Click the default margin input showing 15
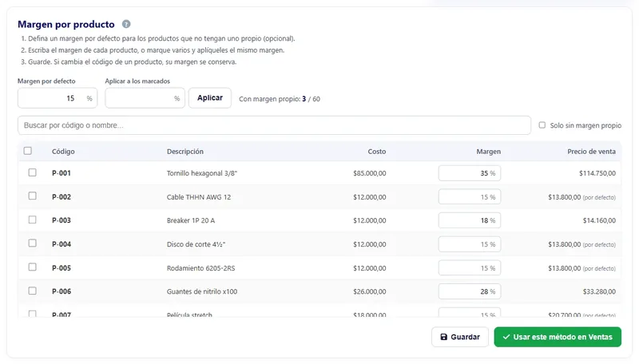Viewport: 639px width, 364px height. click(x=58, y=98)
